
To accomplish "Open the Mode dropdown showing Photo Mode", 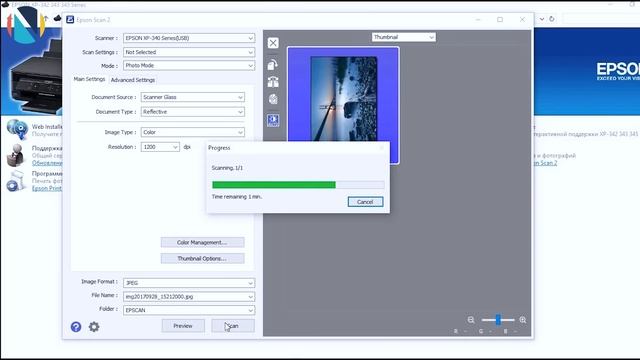I will pos(189,65).
